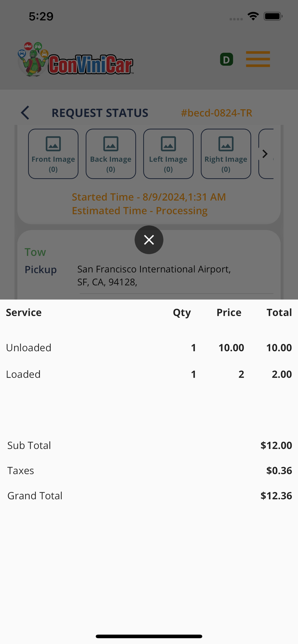Tap the Service column header

[x=24, y=312]
